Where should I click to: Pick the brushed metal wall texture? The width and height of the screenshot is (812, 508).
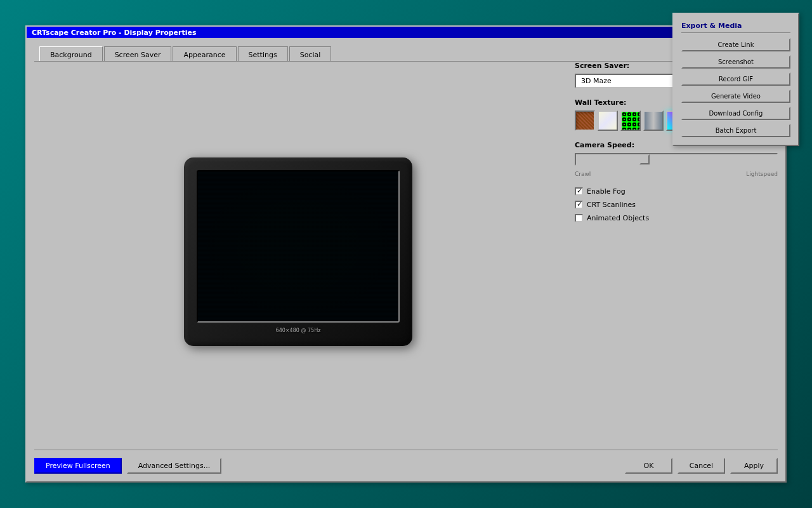pos(653,120)
